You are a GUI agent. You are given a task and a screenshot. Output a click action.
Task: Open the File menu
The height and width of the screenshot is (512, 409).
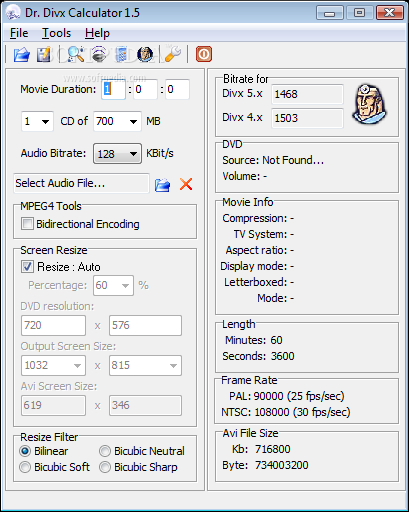19,33
